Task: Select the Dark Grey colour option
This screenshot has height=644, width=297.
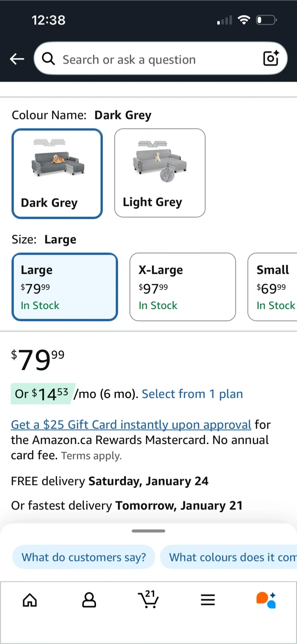Action: tap(57, 174)
